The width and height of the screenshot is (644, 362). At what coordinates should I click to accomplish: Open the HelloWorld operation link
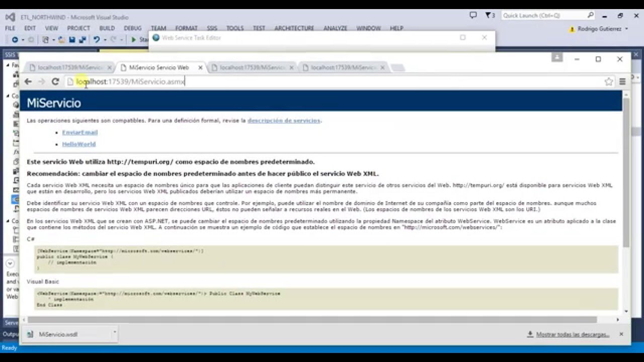click(79, 144)
